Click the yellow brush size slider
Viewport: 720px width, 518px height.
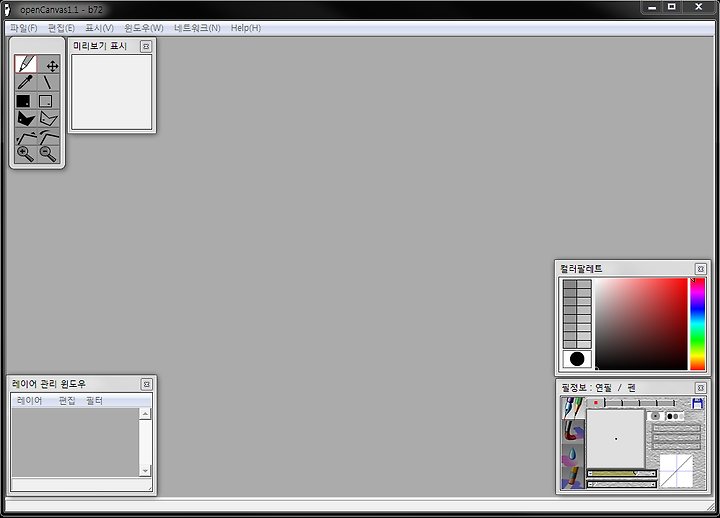622,473
